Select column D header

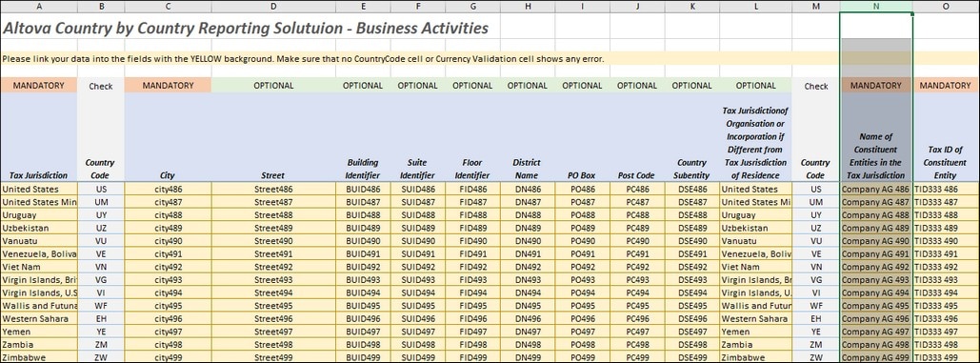pyautogui.click(x=273, y=6)
